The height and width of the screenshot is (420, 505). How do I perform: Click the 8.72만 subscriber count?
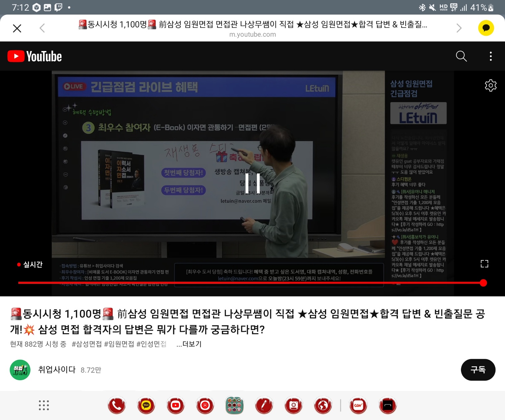(91, 370)
